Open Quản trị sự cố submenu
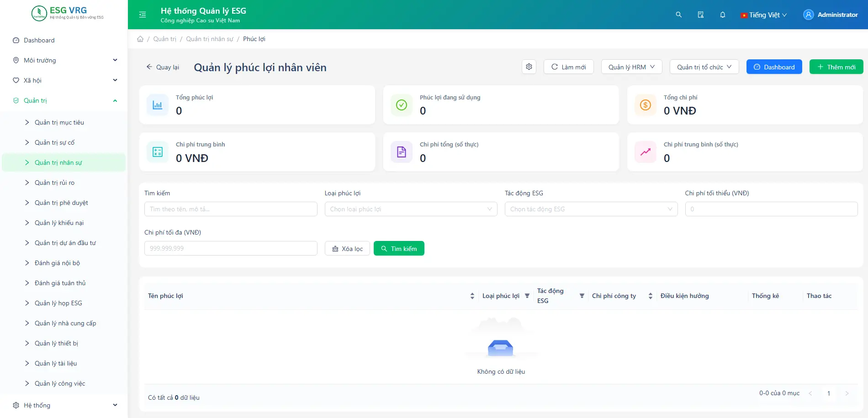 64,142
